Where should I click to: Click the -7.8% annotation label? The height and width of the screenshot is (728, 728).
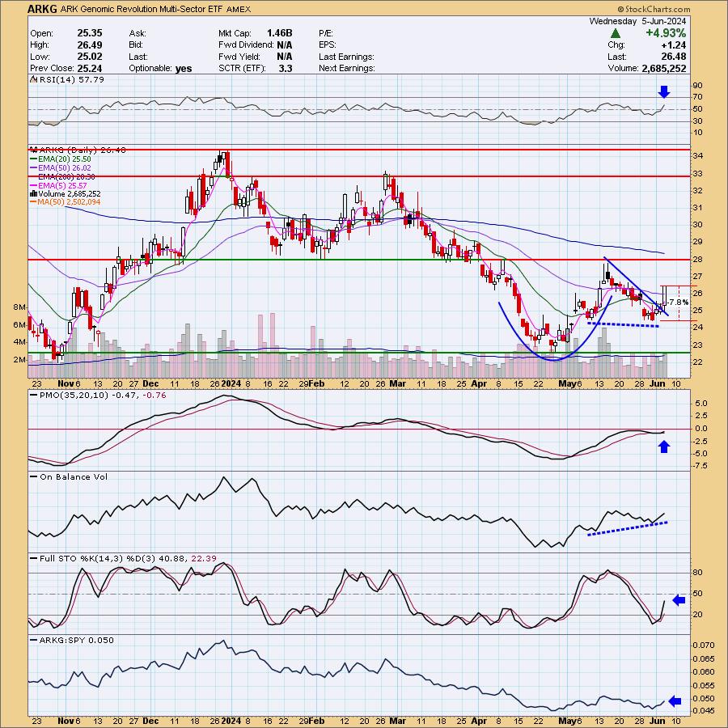(678, 303)
